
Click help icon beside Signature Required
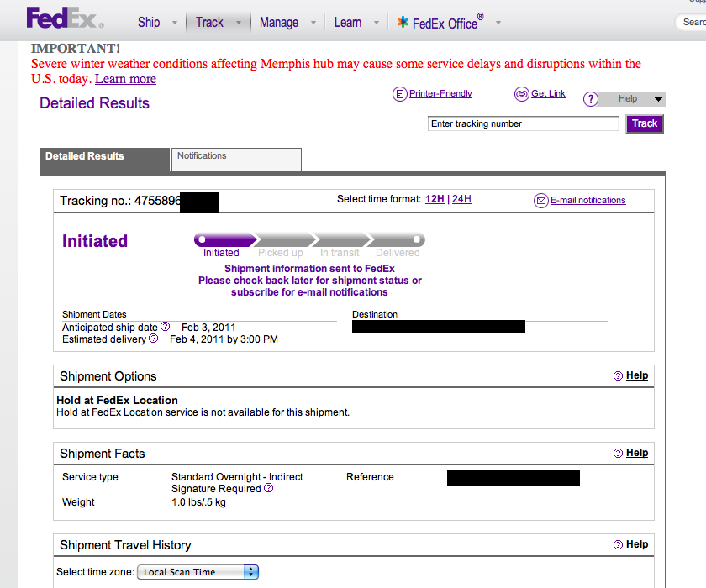click(x=268, y=488)
